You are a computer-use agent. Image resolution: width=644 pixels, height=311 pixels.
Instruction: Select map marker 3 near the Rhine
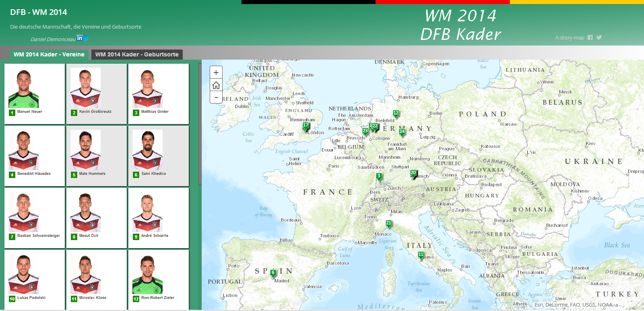379,177
